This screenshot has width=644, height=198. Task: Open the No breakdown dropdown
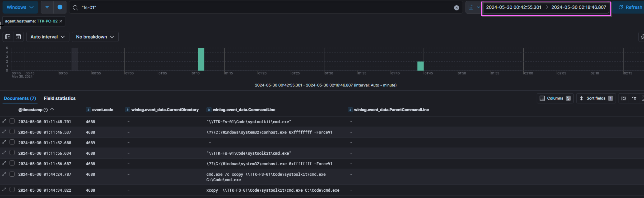[x=95, y=37]
